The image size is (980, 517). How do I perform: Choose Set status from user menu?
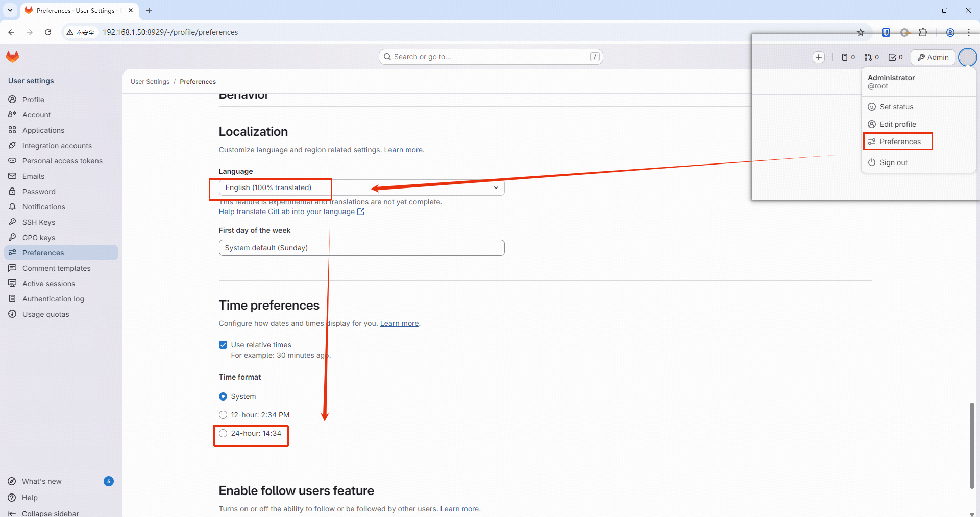[918, 107]
